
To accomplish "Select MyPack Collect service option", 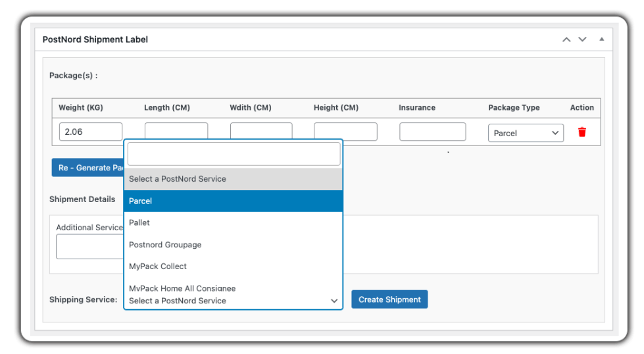I will 234,266.
